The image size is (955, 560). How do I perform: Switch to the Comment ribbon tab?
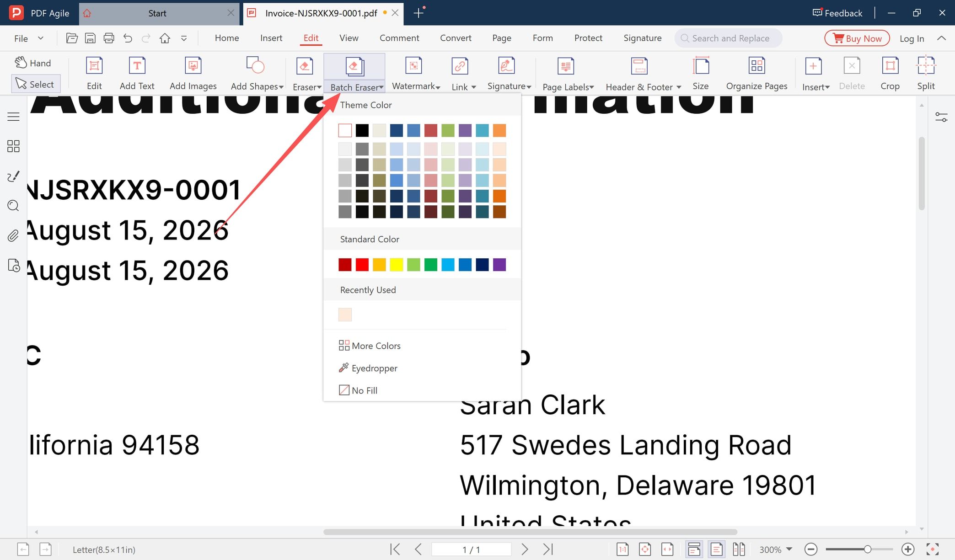pos(399,38)
